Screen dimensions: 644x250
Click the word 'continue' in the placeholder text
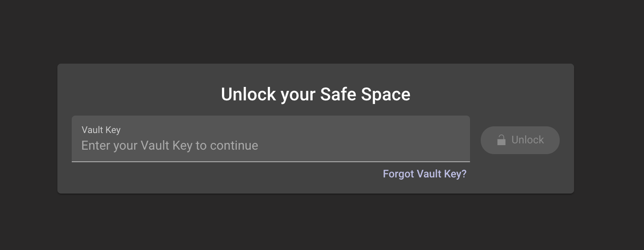coord(234,146)
